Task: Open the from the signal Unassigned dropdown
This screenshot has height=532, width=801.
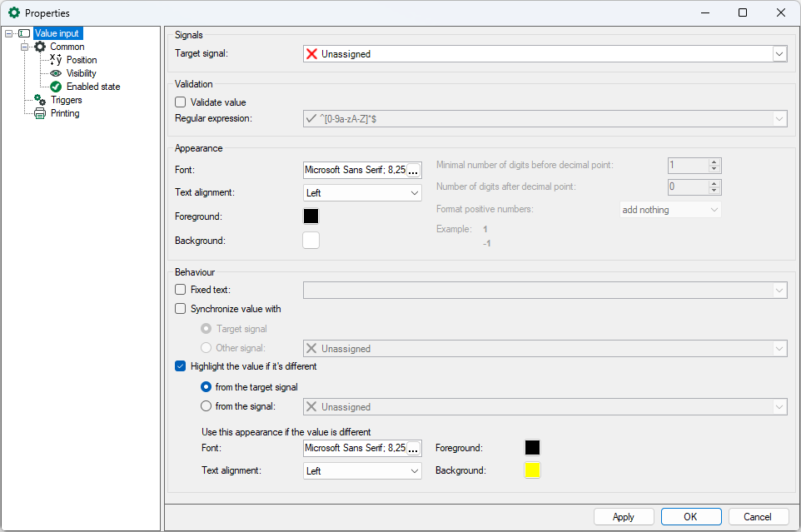Action: [x=779, y=407]
